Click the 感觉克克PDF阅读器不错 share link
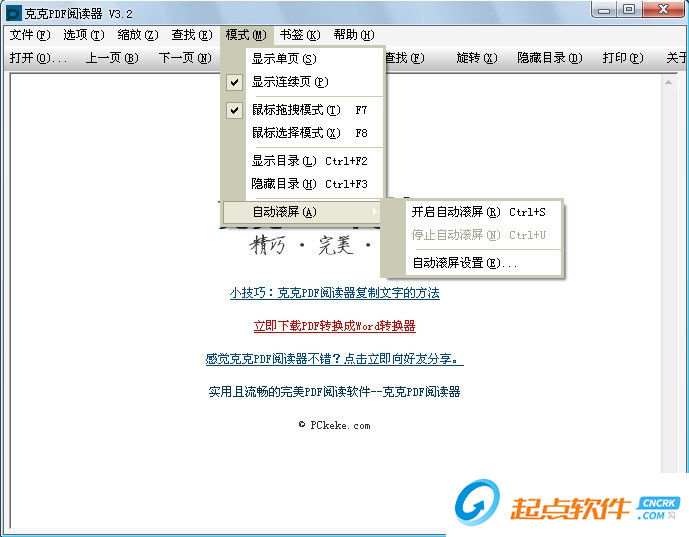Viewport: 689px width, 537px height. pos(334,359)
